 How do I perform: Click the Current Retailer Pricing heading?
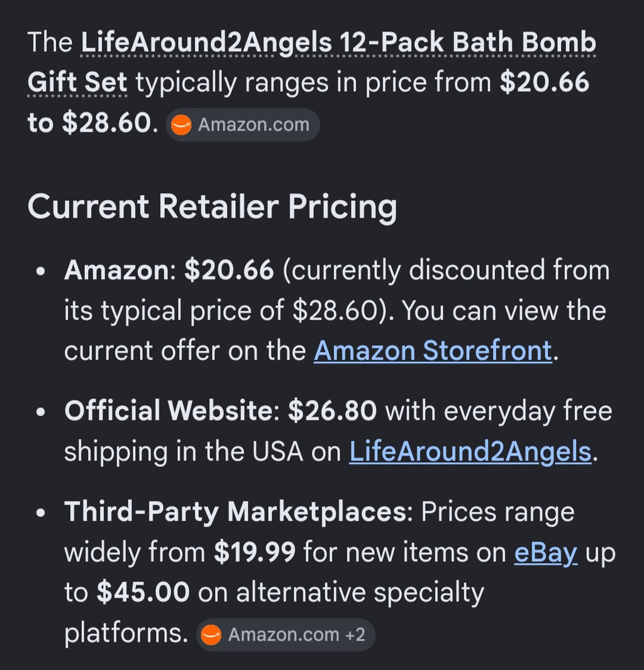click(212, 207)
